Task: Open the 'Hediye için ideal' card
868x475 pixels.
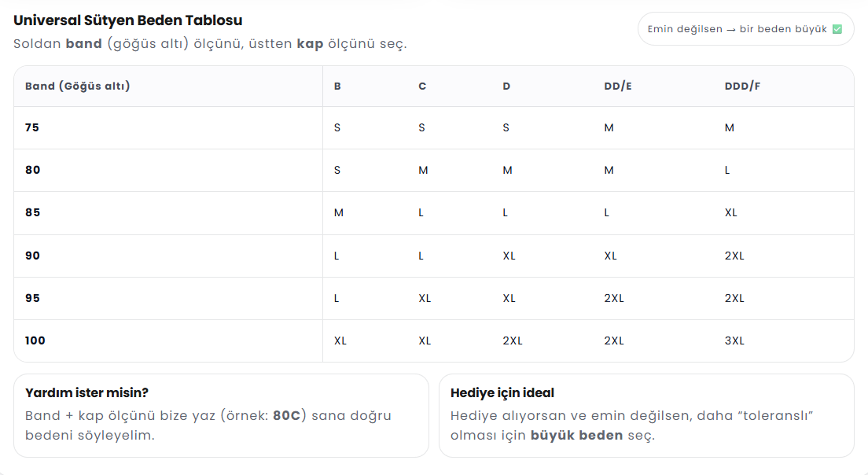Action: [646, 415]
